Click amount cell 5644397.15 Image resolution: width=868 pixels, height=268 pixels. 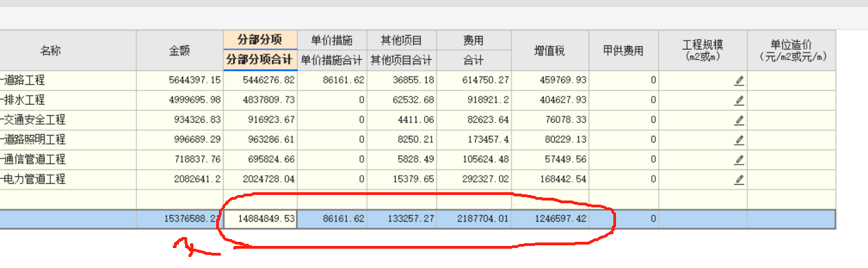[180, 81]
